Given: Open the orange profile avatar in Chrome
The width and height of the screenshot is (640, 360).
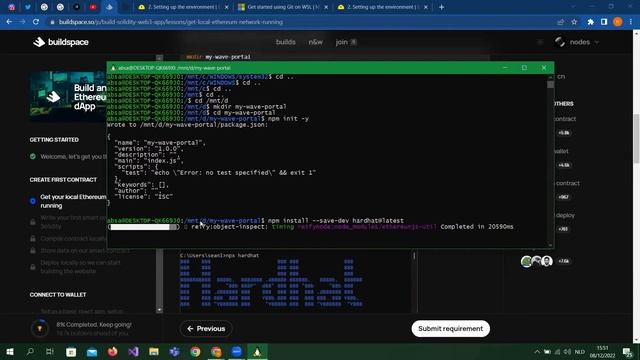Looking at the screenshot, I should (x=618, y=22).
